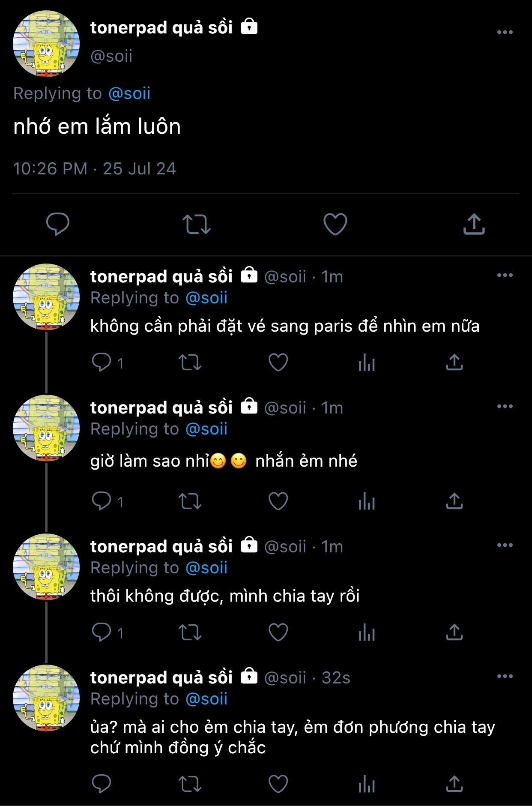
Task: Share the last tweet posted 32s ago
Action: pyautogui.click(x=454, y=784)
